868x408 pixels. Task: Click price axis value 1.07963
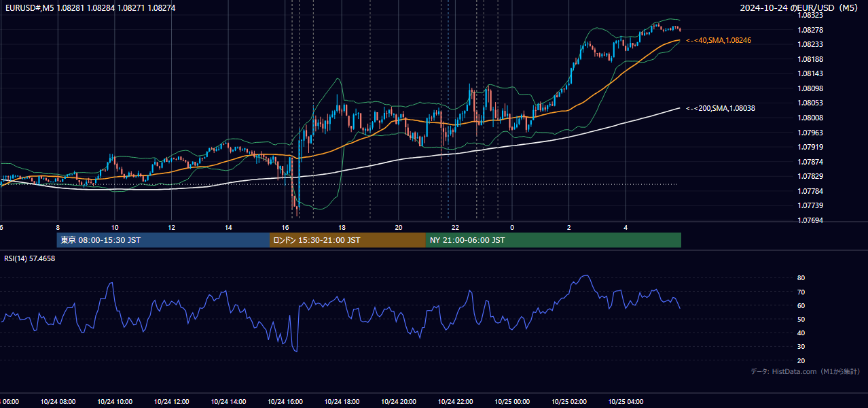pyautogui.click(x=812, y=133)
